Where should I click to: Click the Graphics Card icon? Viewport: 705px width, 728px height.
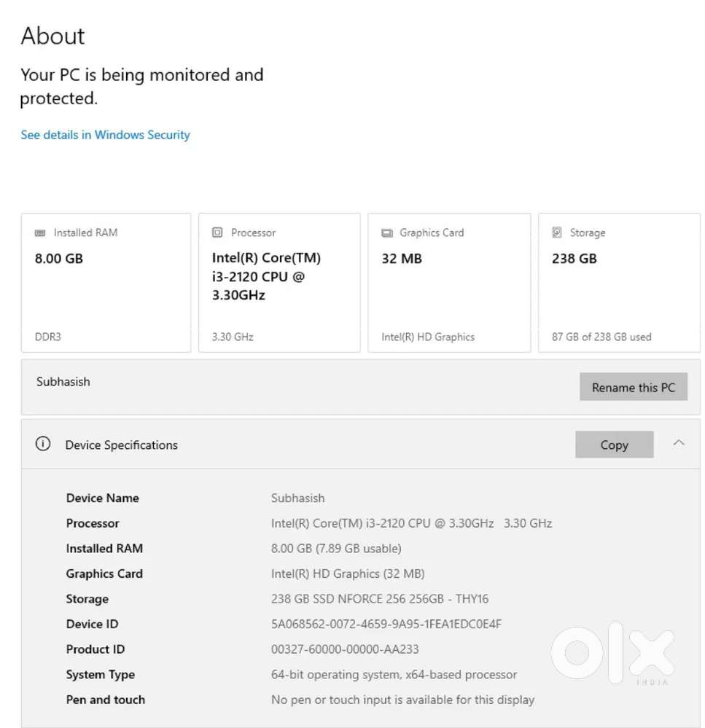[387, 232]
